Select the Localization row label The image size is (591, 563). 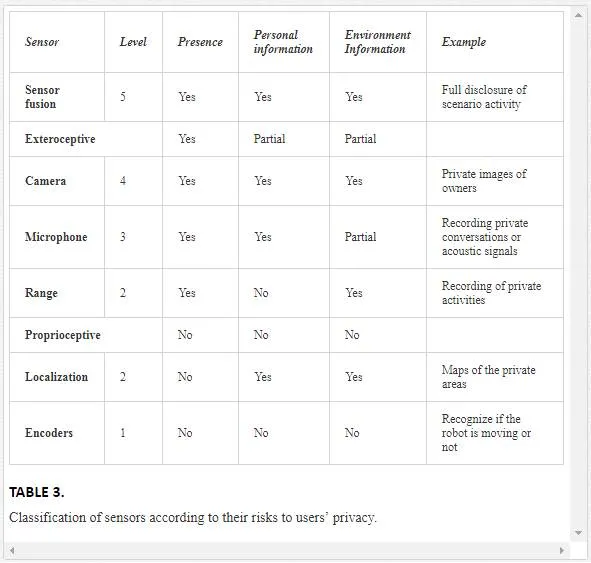coord(57,377)
